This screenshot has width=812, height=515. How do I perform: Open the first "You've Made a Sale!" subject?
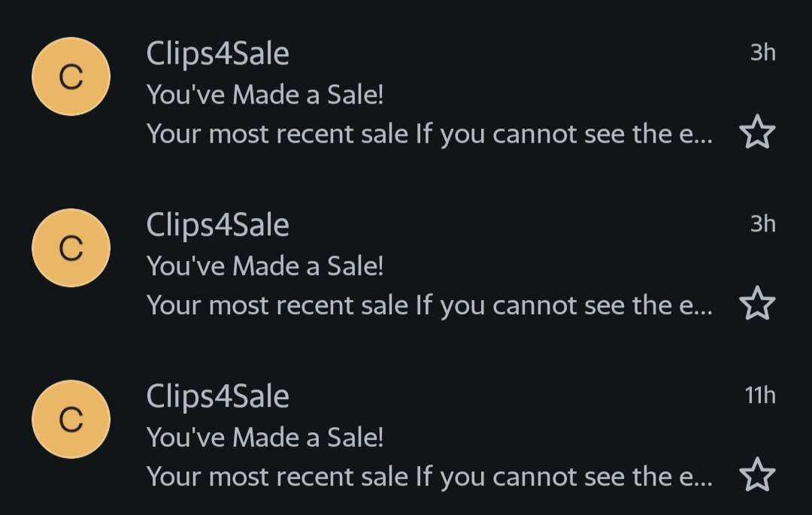coord(265,95)
